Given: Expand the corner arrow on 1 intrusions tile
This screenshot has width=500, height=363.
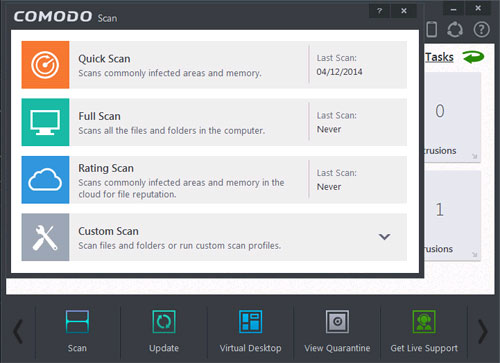Looking at the screenshot, I should click(475, 255).
